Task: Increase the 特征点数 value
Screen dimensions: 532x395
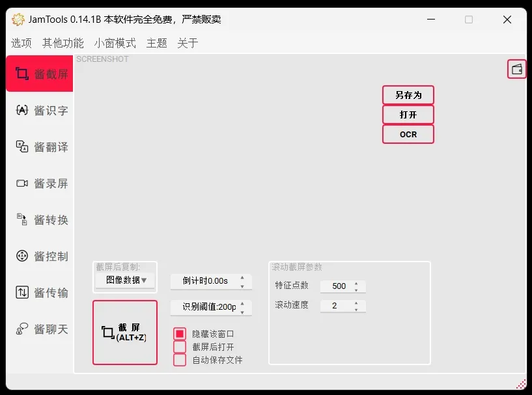Action: (x=356, y=283)
